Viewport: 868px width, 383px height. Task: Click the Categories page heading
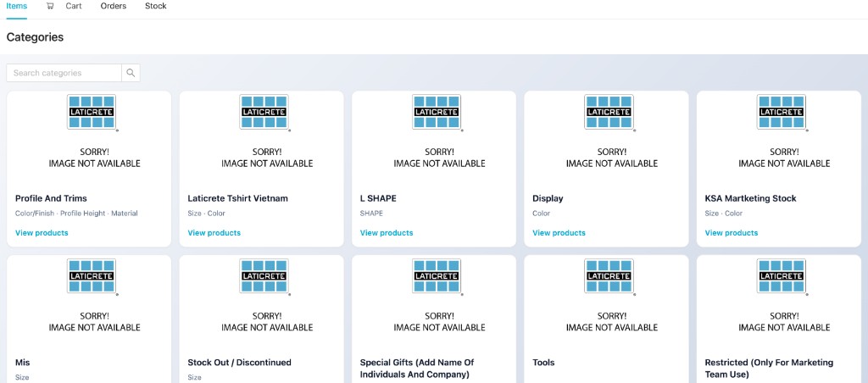[35, 37]
